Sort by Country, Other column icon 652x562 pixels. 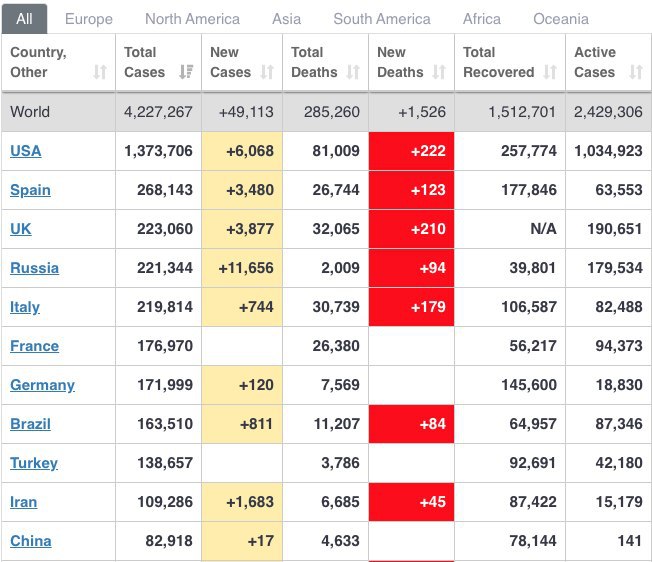tap(100, 72)
